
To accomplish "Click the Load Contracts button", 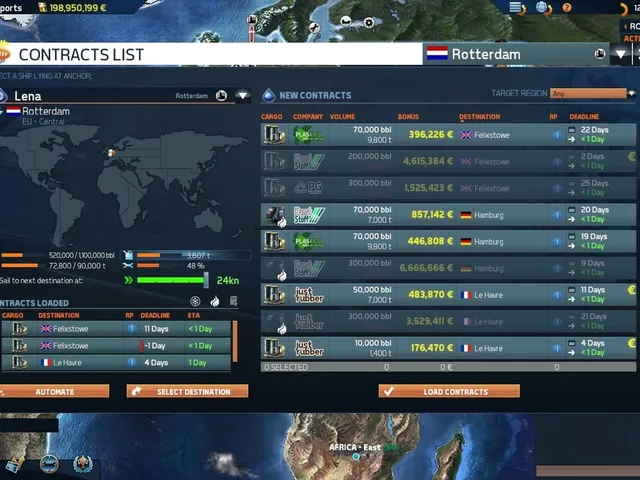I will (449, 391).
